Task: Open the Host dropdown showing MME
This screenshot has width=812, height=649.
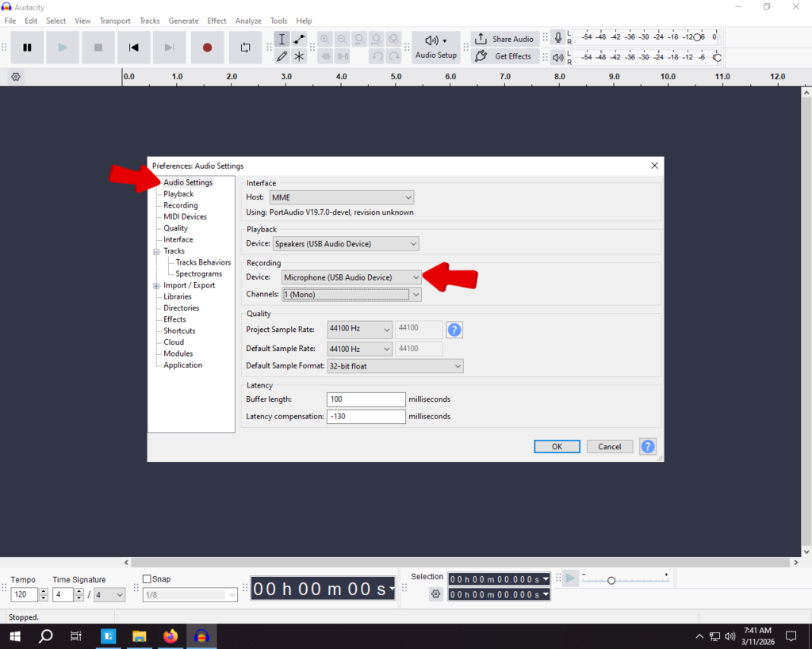Action: (342, 197)
